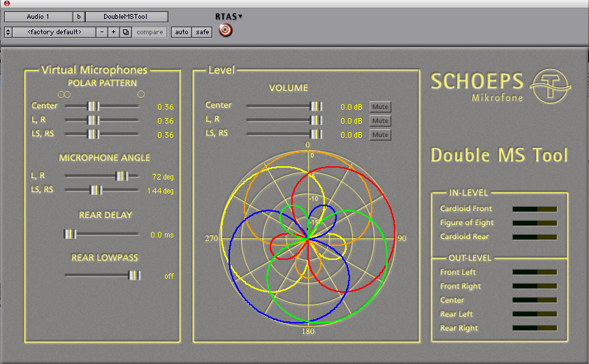Click the red target automation icon
Viewport: 589px width, 364px height.
click(x=226, y=30)
